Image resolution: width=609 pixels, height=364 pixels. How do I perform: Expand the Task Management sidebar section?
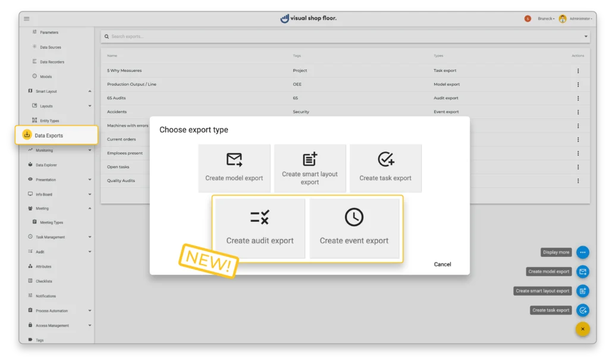(90, 237)
